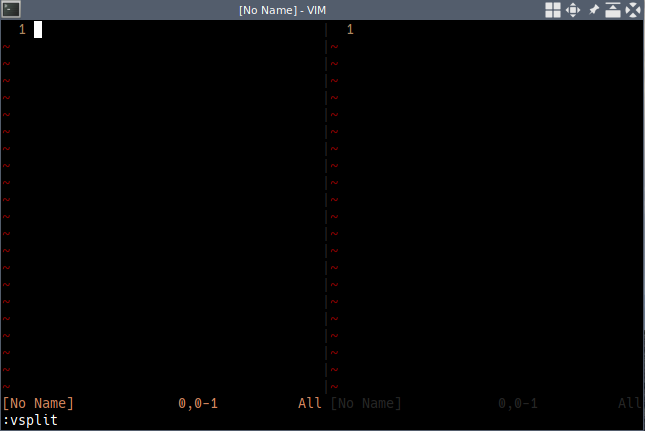The width and height of the screenshot is (645, 431).
Task: Click the shade window icon in title bar
Action: (613, 10)
